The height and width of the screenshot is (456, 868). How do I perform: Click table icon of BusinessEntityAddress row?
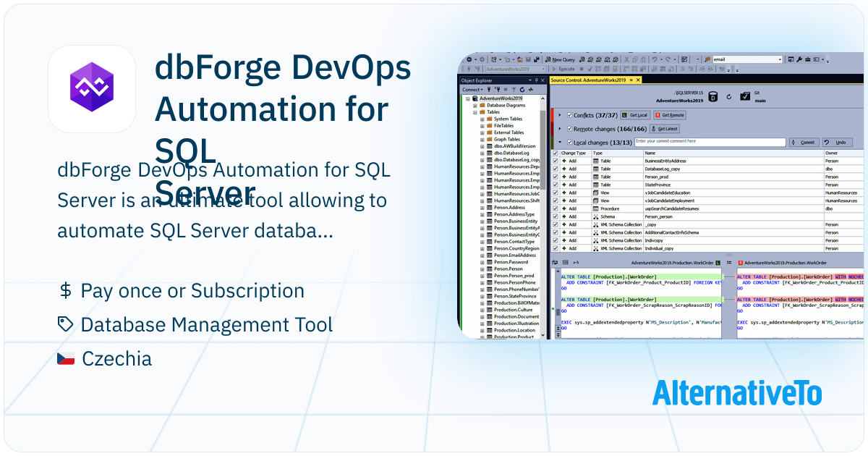595,161
